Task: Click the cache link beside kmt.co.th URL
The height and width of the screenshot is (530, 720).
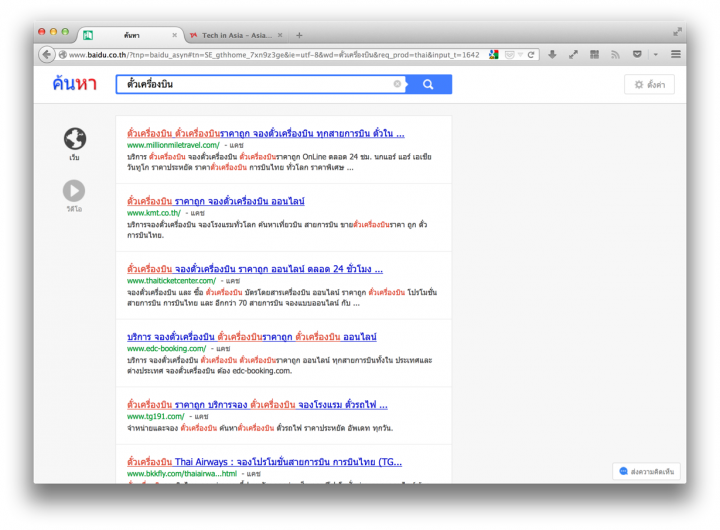Action: (198, 213)
